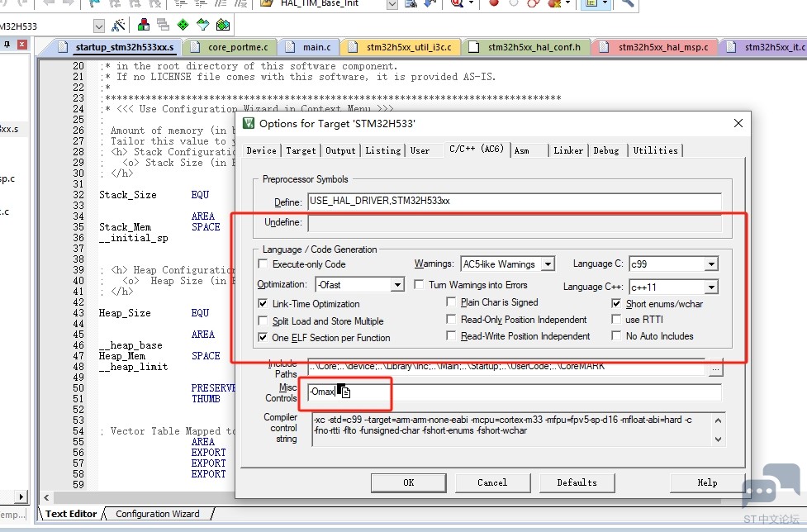Click the Defaults button
The height and width of the screenshot is (532, 807).
click(x=577, y=482)
